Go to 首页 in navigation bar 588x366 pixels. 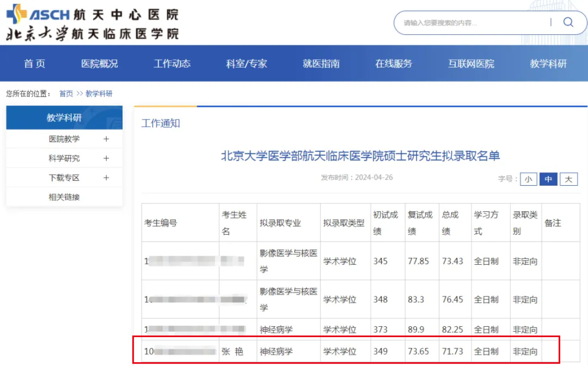coord(35,64)
